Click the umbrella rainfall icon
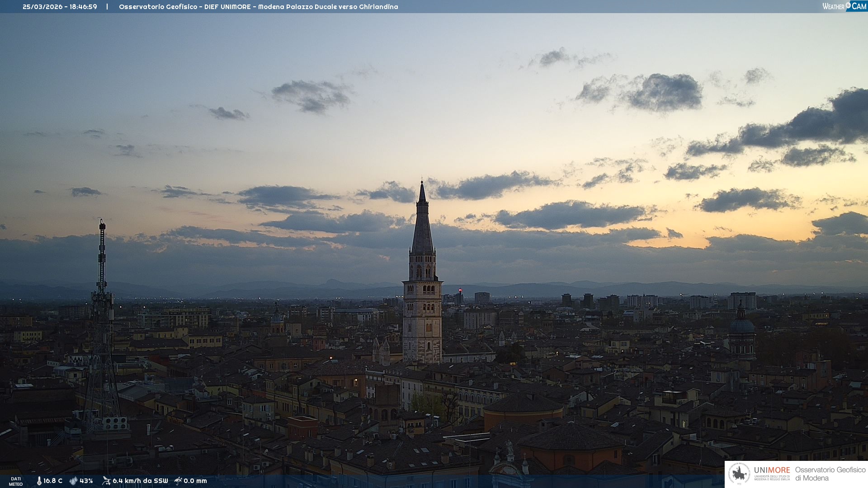Screen dimensions: 868x488 178,481
